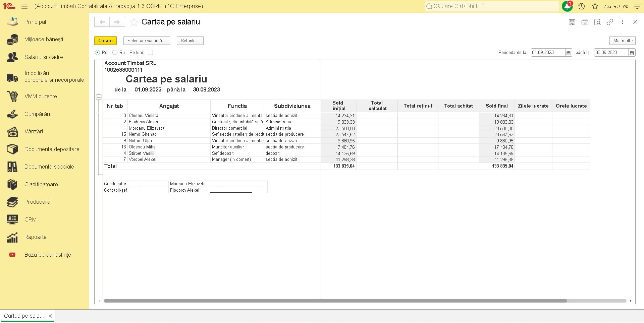Click the favorites star in top bar
The image size is (644, 323).
click(x=595, y=6)
